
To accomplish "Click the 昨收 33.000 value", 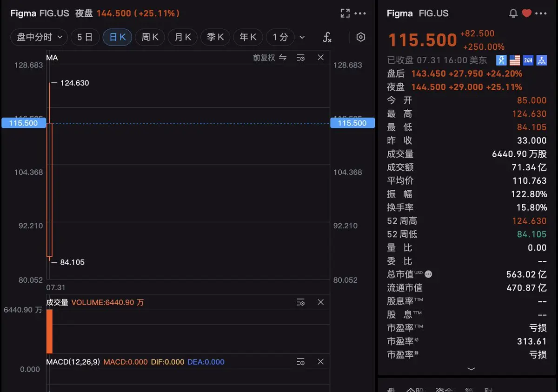I will pos(532,140).
